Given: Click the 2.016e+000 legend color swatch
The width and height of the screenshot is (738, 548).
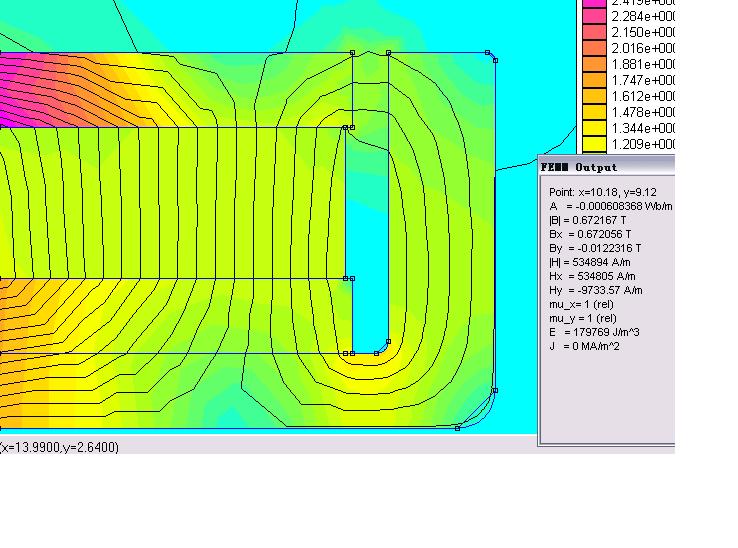Looking at the screenshot, I should click(x=594, y=48).
